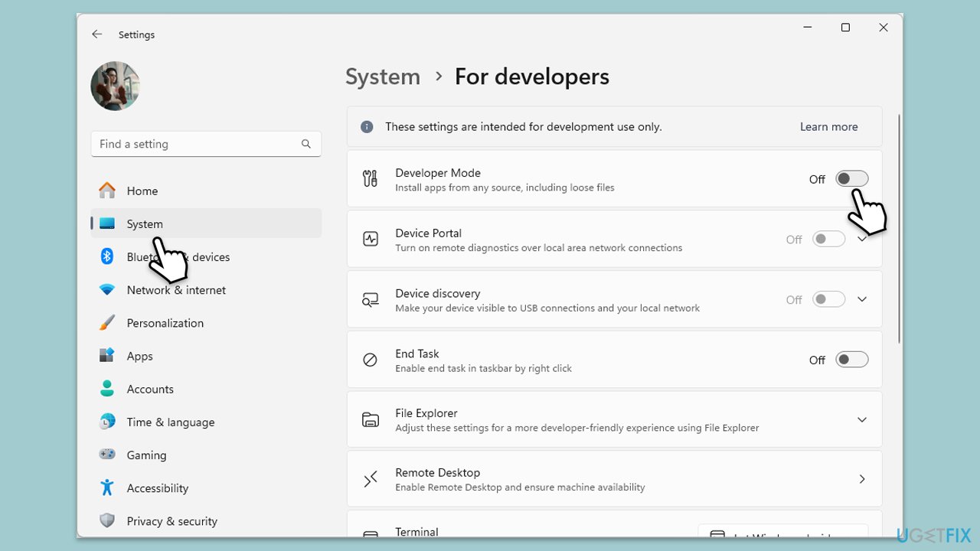Viewport: 980px width, 551px height.
Task: Open Personalization settings
Action: 206,322
